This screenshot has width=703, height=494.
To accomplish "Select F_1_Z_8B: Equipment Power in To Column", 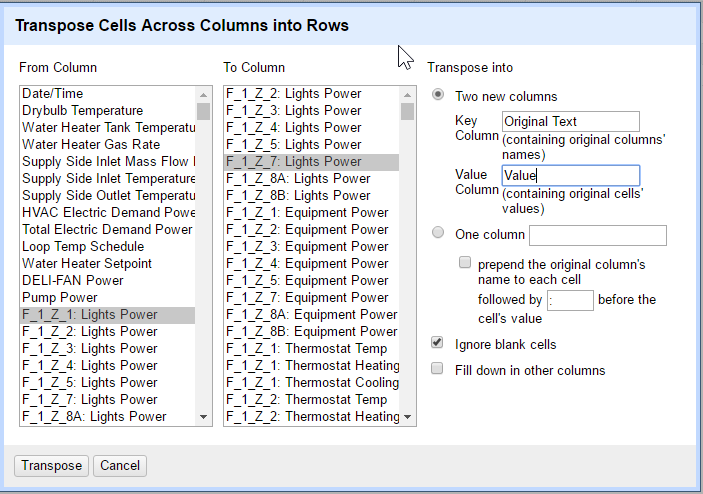I will click(x=312, y=332).
